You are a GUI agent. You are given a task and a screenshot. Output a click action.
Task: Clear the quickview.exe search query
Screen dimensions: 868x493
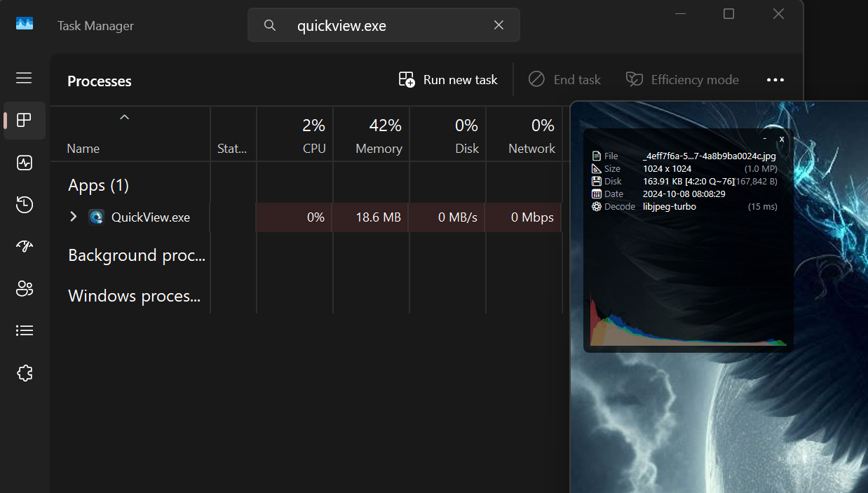[x=499, y=25]
